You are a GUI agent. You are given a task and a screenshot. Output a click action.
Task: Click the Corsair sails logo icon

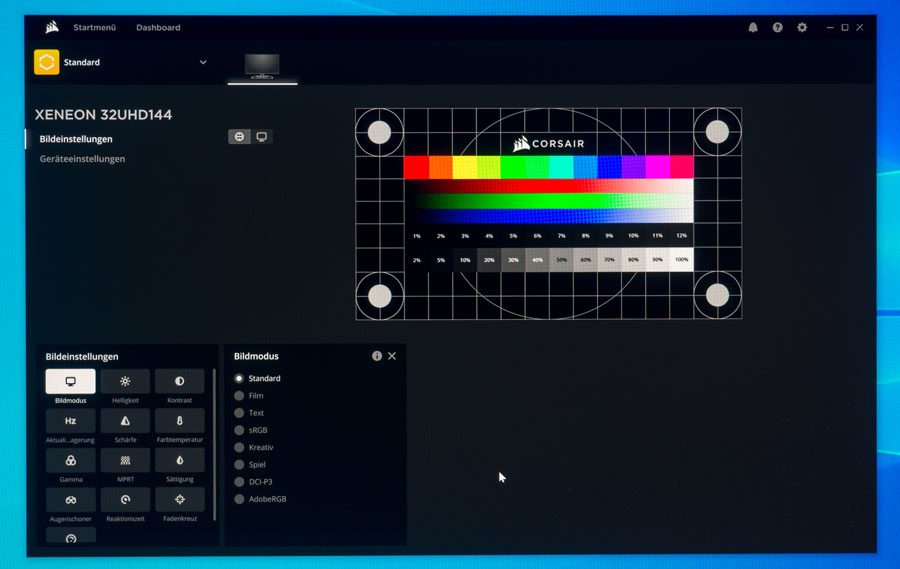52,27
